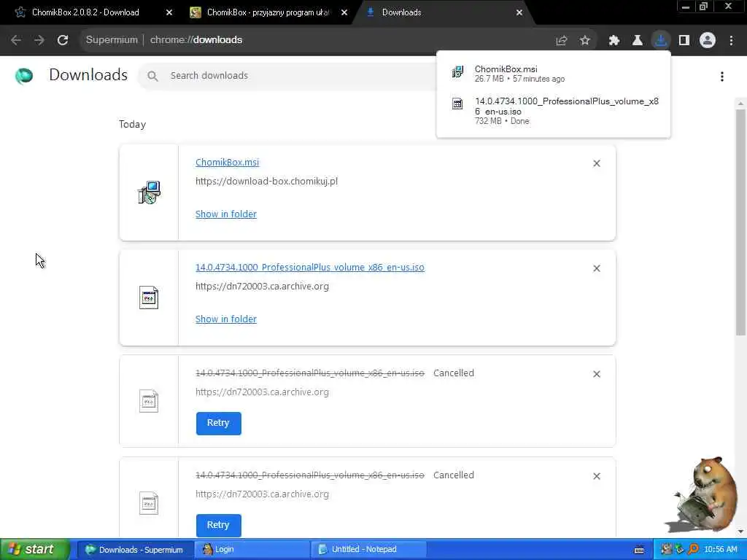Share this page via the share icon
The image size is (747, 560).
[562, 41]
